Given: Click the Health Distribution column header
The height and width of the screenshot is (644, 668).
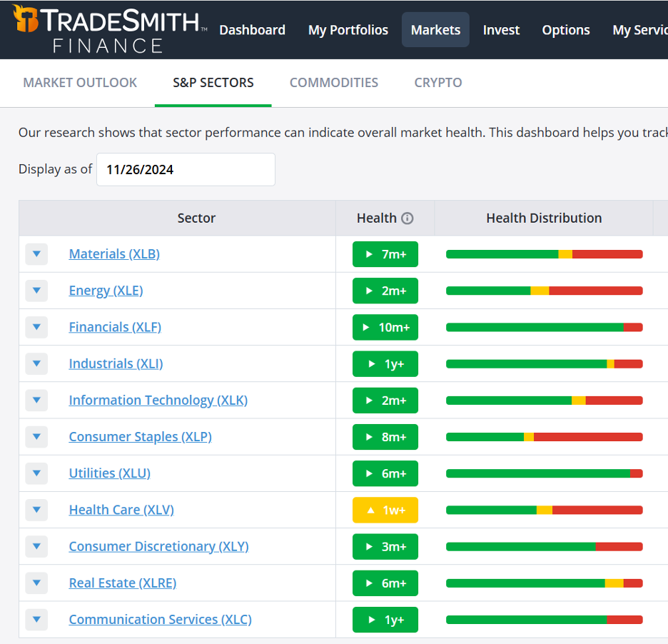Looking at the screenshot, I should click(x=544, y=218).
